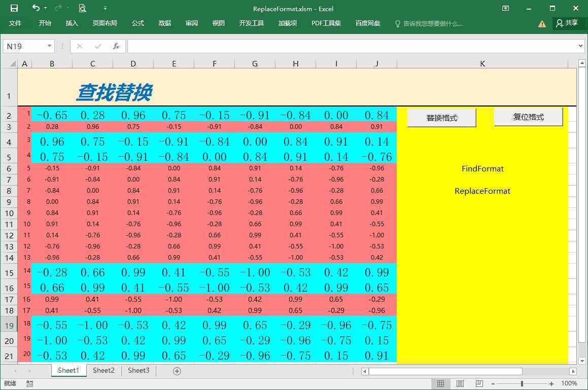Viewport: 588px width, 390px height.
Task: Select the cell containing FindFormat
Action: [x=482, y=169]
